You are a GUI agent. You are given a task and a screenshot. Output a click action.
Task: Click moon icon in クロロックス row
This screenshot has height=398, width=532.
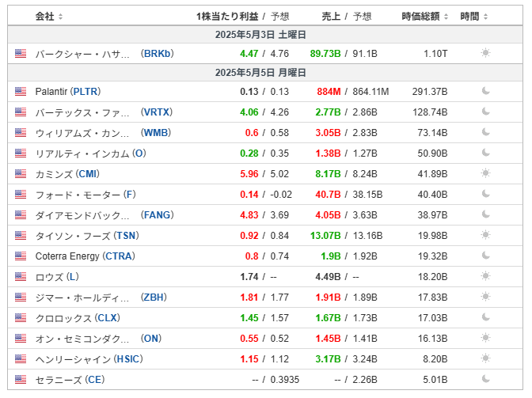click(x=485, y=317)
